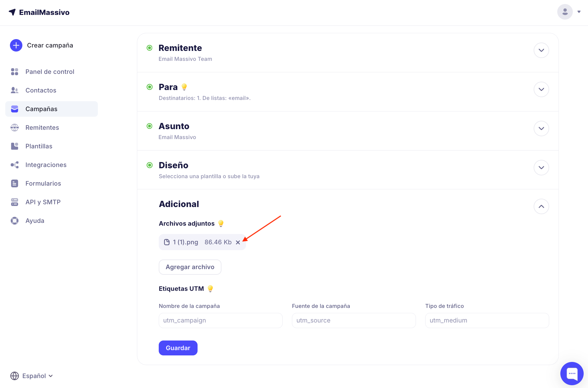
Task: Expand the Asunto section chevron
Action: 541,129
